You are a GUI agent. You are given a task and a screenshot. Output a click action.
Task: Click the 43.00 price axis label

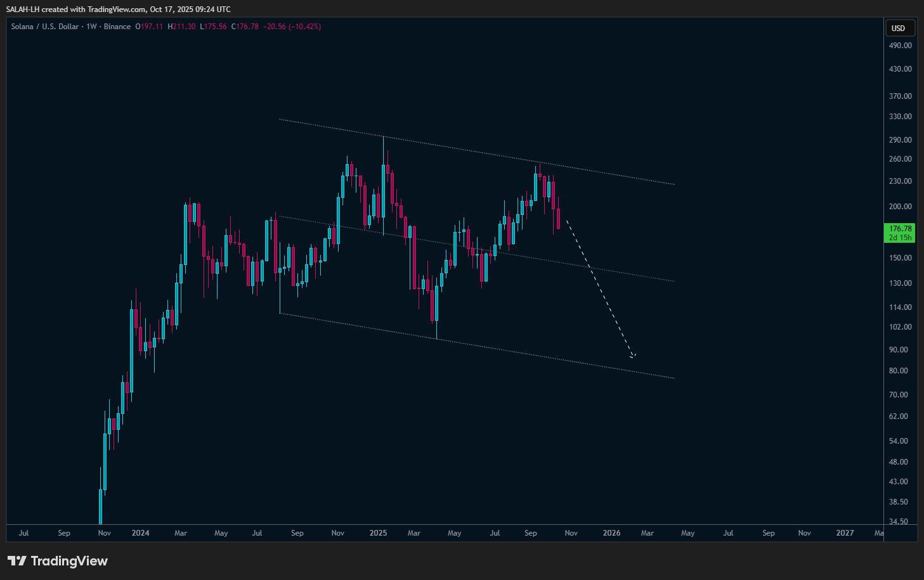(x=899, y=482)
